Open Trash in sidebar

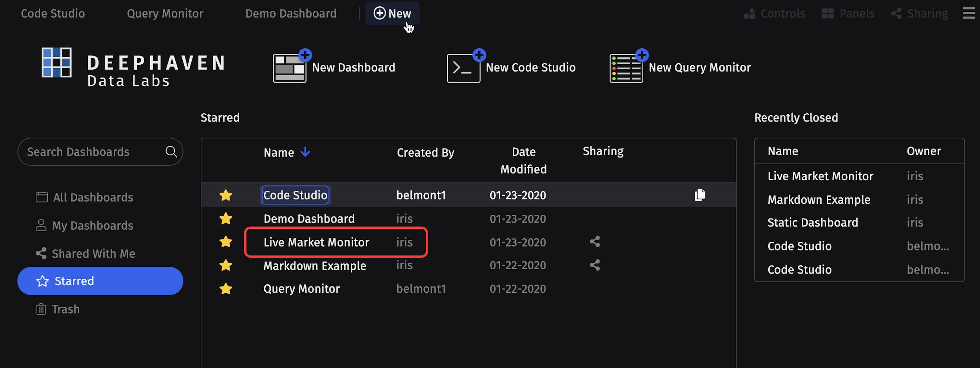click(58, 309)
